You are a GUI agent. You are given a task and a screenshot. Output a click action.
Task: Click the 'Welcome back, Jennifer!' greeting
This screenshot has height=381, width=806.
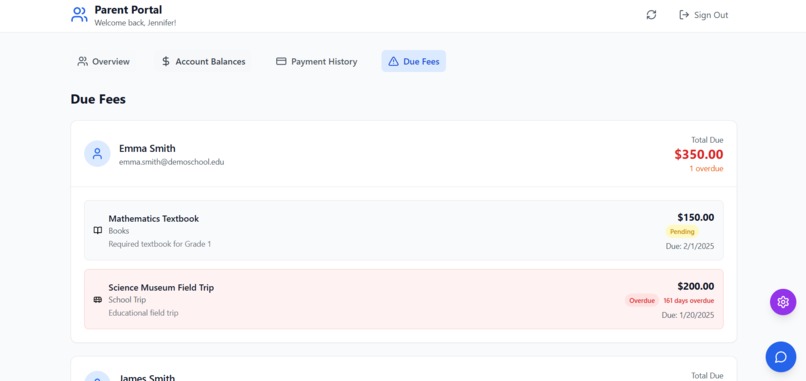click(x=135, y=23)
